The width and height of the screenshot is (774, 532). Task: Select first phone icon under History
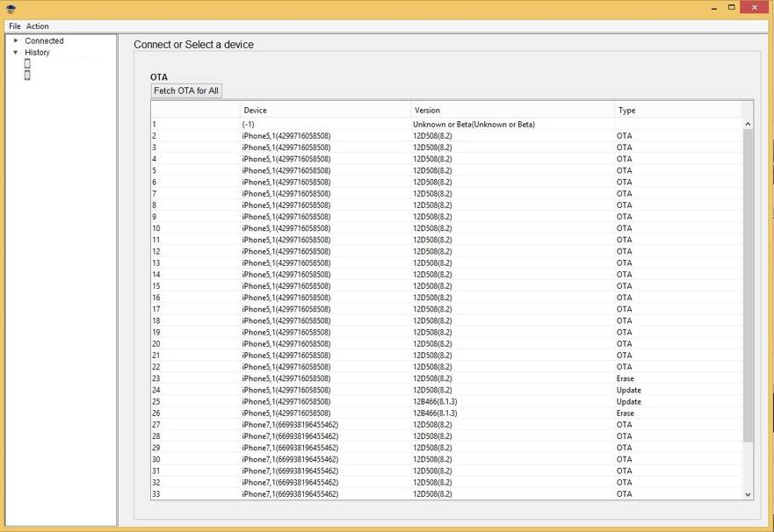[27, 63]
